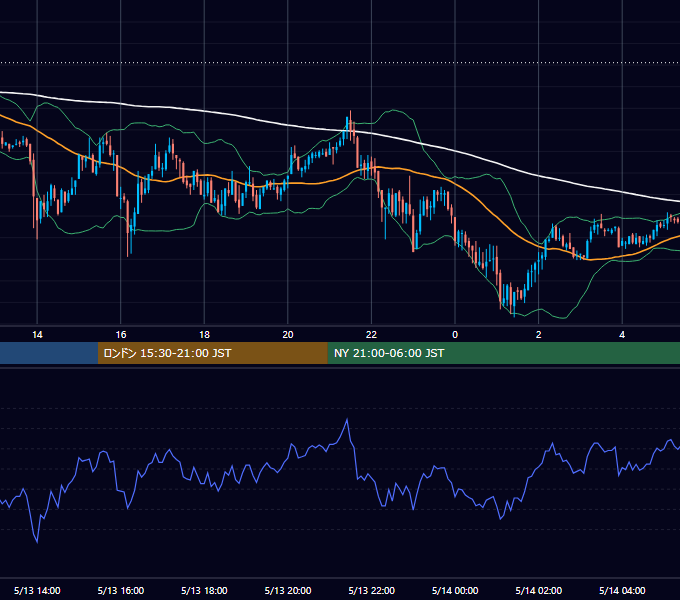The image size is (680, 600).
Task: Click the 5/13 16:00 indicator axis label
Action: [x=121, y=590]
